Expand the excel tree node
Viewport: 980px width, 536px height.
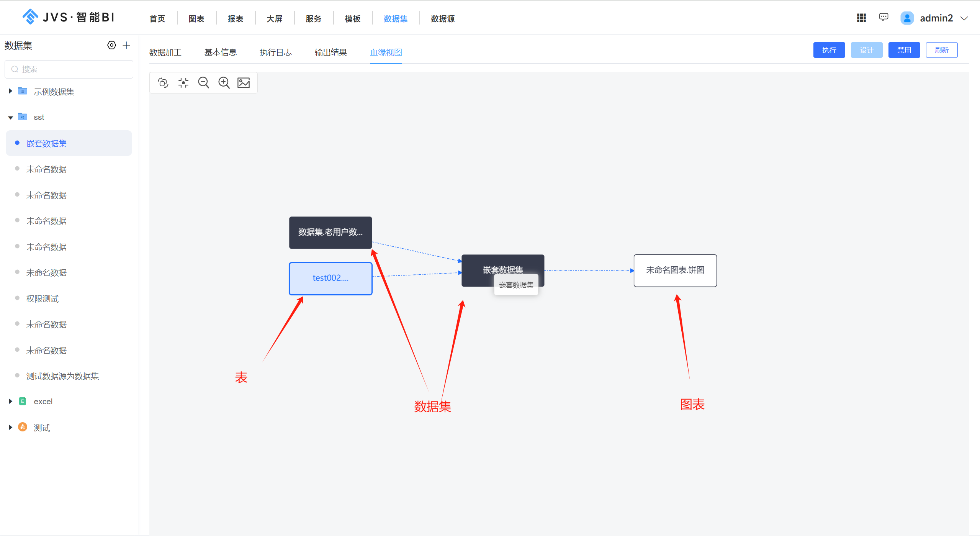pyautogui.click(x=11, y=401)
